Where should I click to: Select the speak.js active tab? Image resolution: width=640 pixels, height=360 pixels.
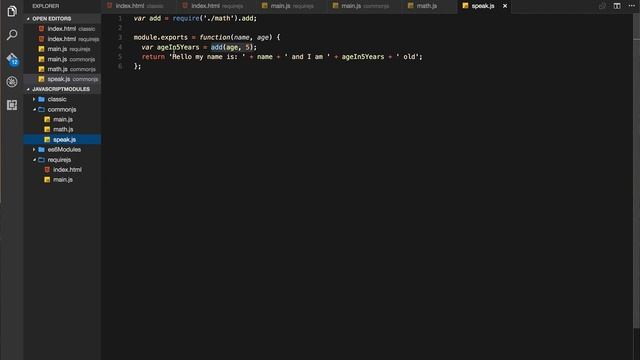click(x=483, y=6)
